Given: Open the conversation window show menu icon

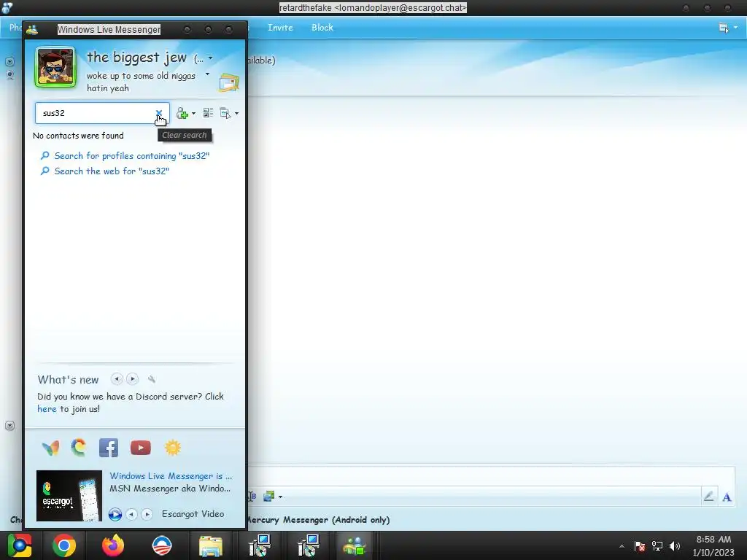Looking at the screenshot, I should 724,28.
